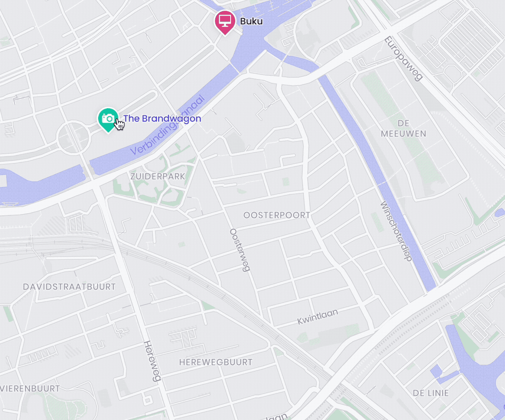Image resolution: width=505 pixels, height=420 pixels.
Task: Select the HEREWEGBUURT neighborhood label
Action: point(216,362)
